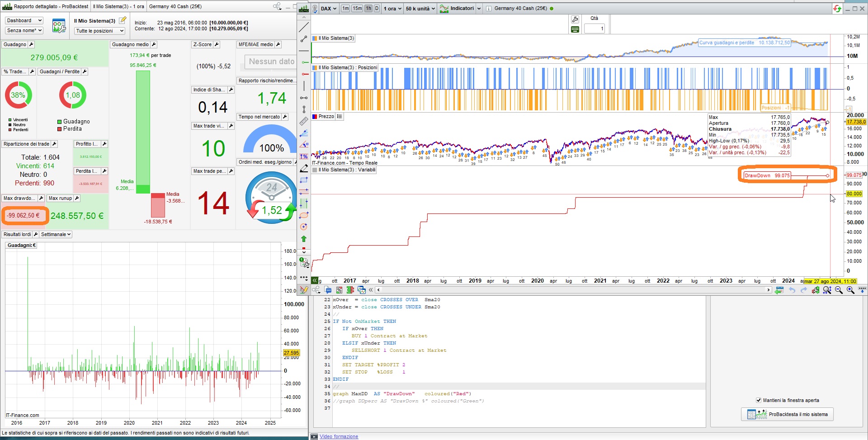Click the zoom out magnifier icon
Image resolution: width=868 pixels, height=440 pixels.
click(x=839, y=290)
